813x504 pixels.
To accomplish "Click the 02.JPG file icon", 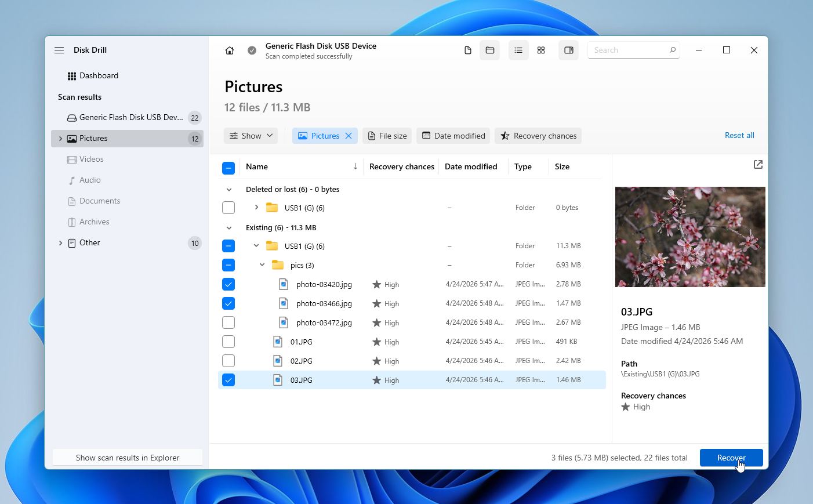I will tap(278, 361).
